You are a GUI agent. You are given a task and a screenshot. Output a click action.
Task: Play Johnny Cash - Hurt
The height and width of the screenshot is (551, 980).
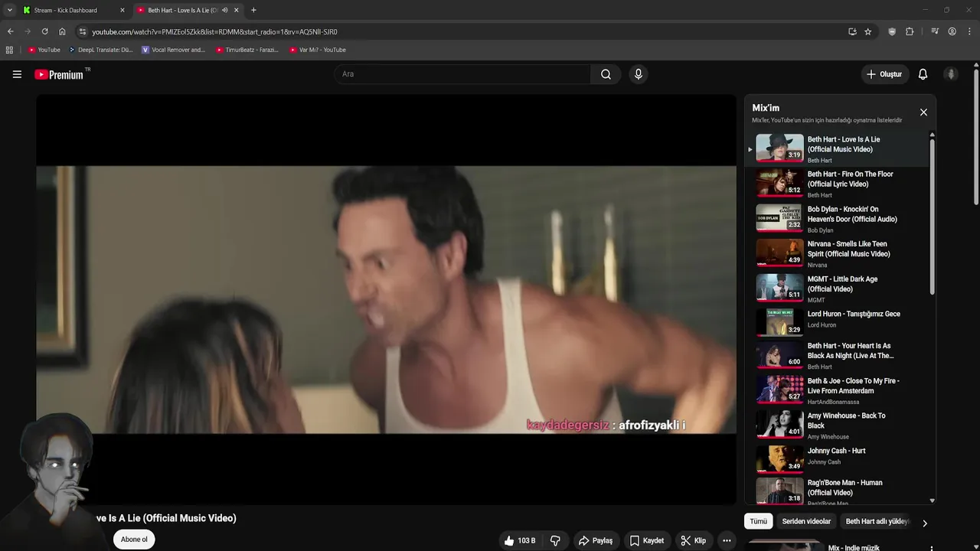pos(838,460)
